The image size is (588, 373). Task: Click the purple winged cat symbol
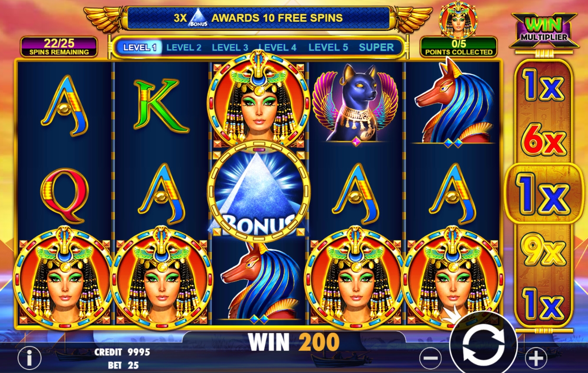[355, 103]
